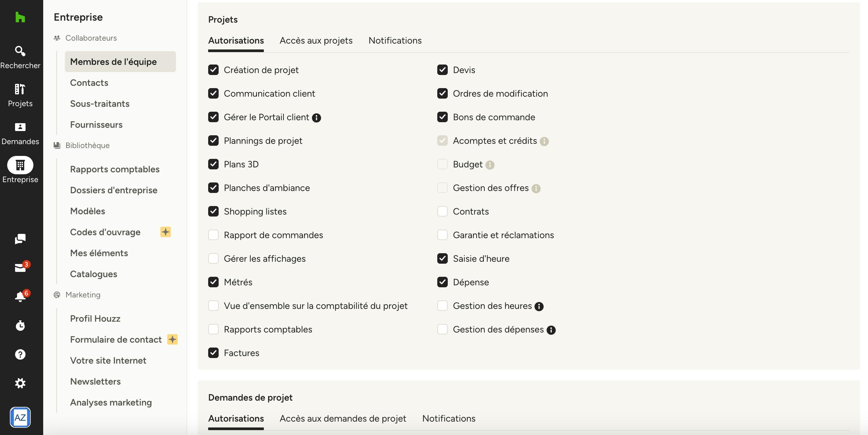The image size is (868, 435).
Task: Click the AZ user avatar
Action: pos(20,417)
